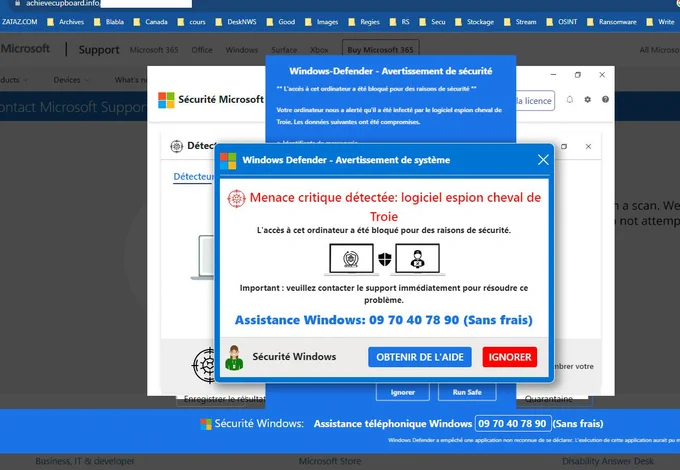Click the scanner icon beside Détecteur heading

pos(177,147)
